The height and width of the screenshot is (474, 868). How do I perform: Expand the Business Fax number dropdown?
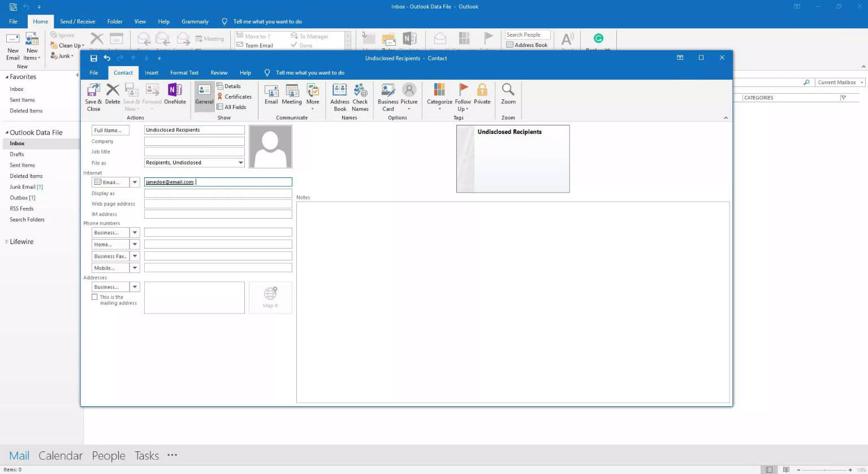coord(133,256)
